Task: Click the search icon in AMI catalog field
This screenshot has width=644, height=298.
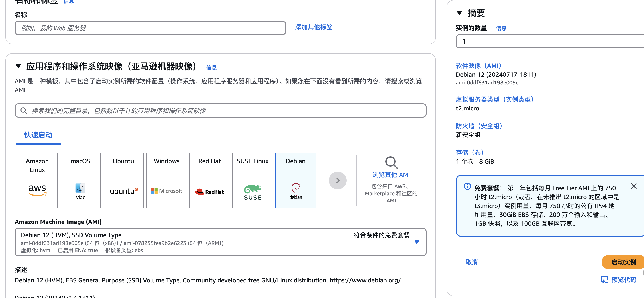Action: [24, 111]
